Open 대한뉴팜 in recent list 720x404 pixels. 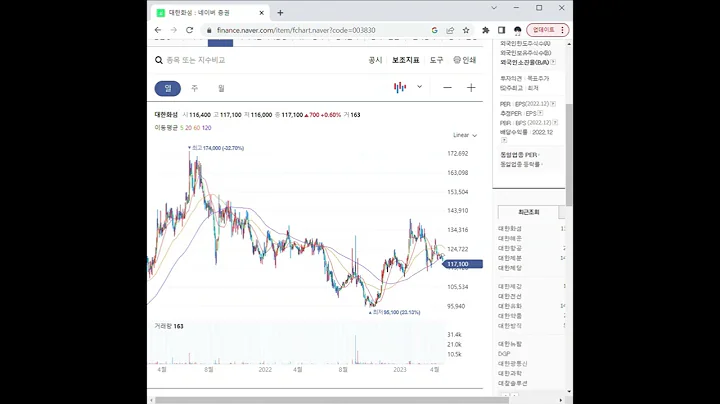click(x=510, y=344)
